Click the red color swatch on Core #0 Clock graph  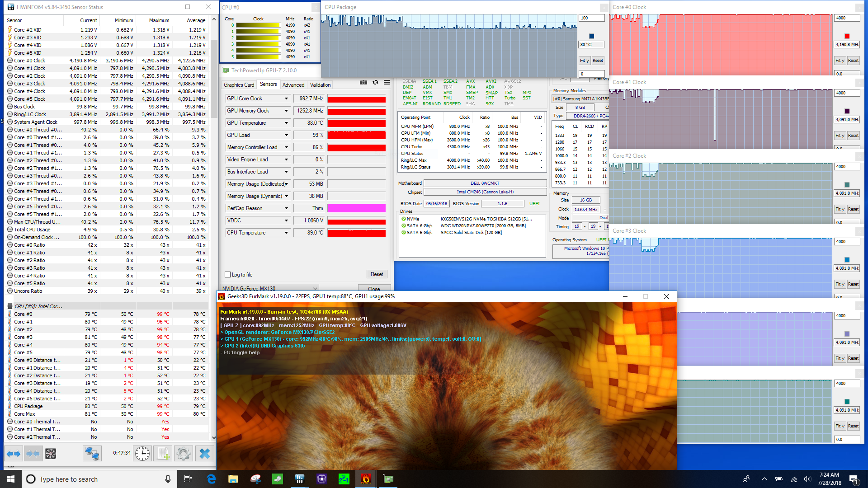coord(847,36)
